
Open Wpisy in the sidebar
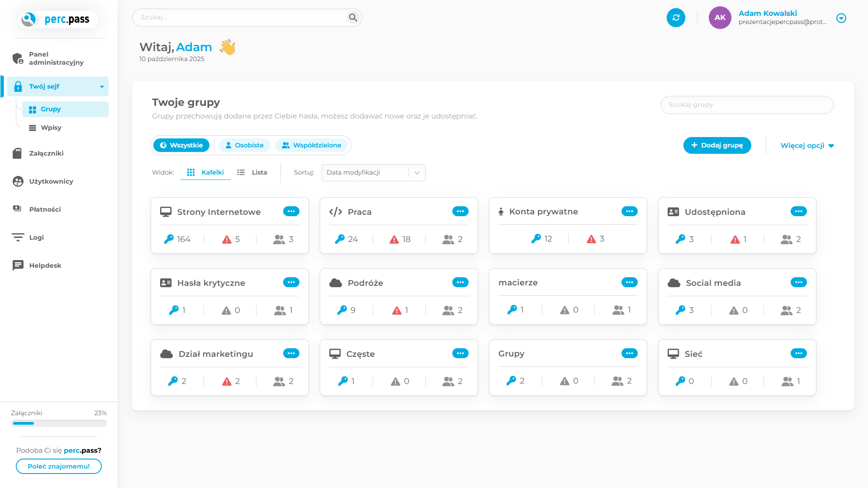click(x=51, y=128)
